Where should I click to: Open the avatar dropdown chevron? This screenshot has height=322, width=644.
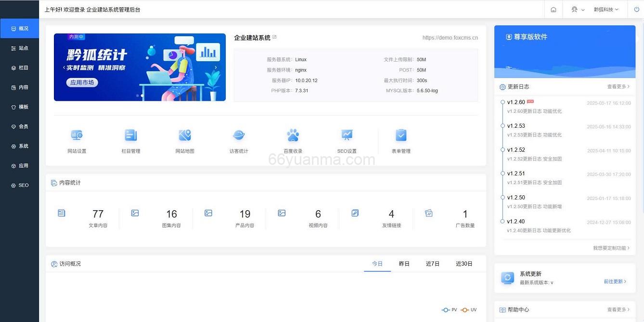(x=583, y=9)
